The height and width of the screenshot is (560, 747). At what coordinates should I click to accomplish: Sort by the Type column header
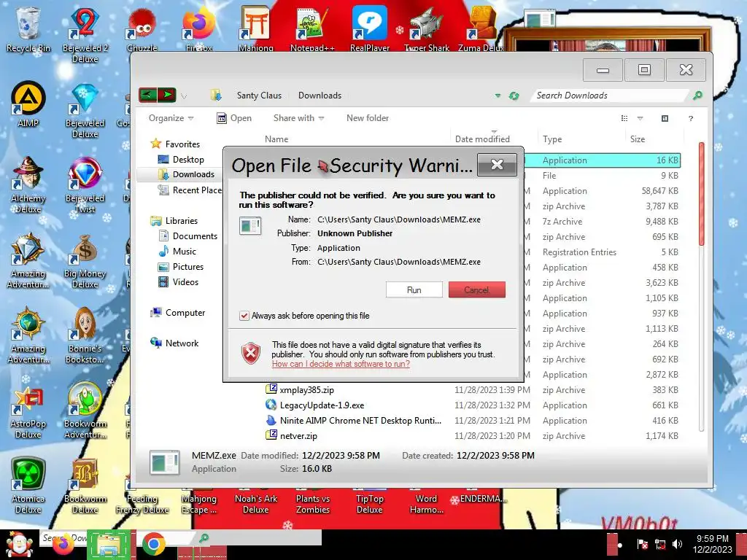[x=552, y=139]
